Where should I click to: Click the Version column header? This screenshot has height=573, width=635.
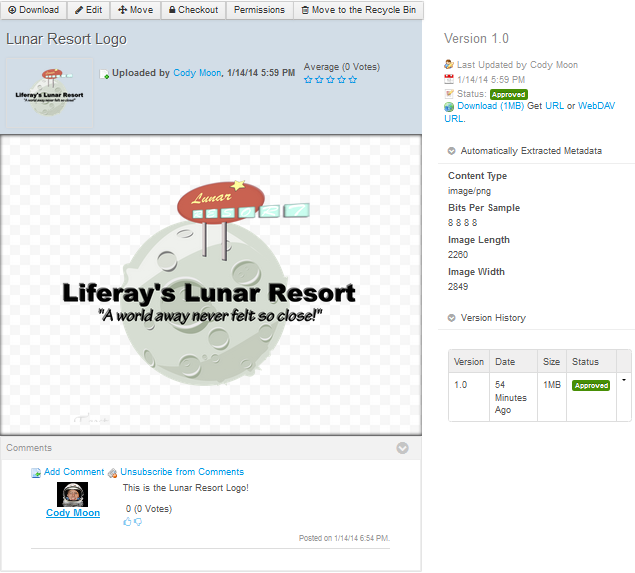[x=469, y=362]
